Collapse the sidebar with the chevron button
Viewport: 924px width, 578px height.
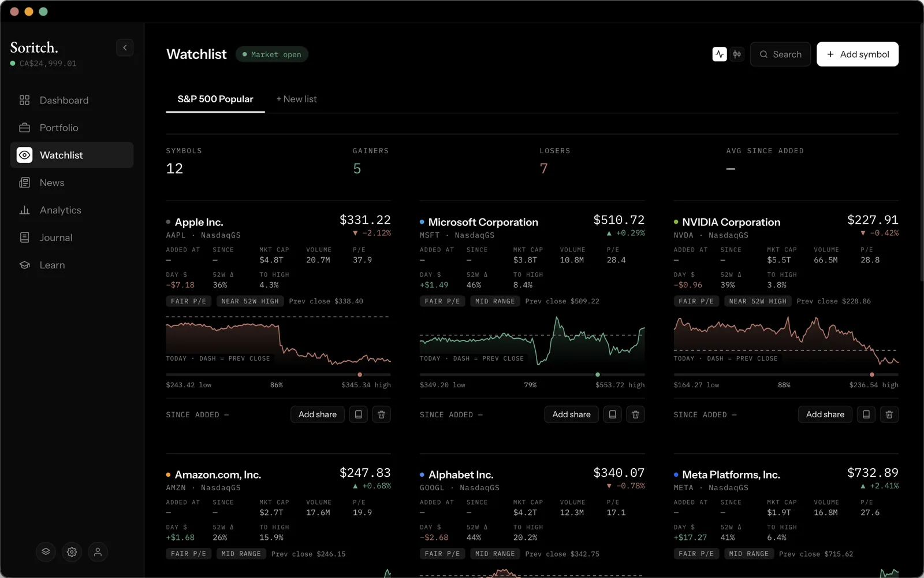(125, 48)
